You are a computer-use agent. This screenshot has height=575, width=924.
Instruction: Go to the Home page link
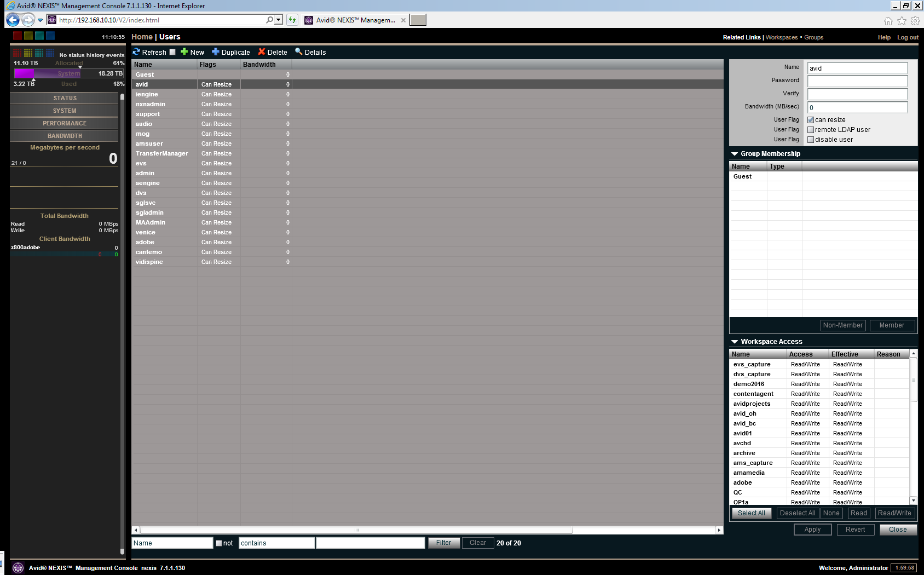point(142,37)
